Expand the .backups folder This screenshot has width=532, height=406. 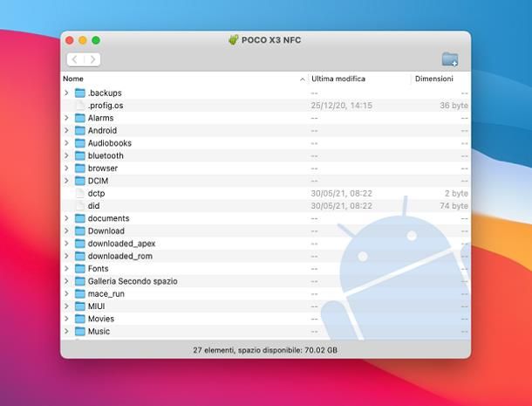pos(66,93)
